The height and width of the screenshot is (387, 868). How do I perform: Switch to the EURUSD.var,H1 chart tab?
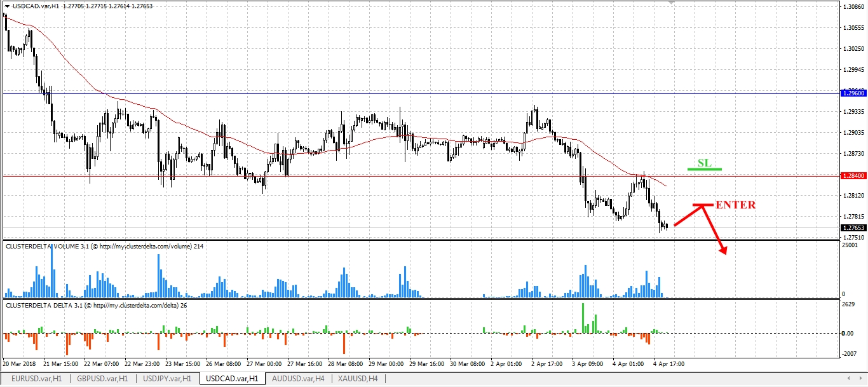pos(36,379)
